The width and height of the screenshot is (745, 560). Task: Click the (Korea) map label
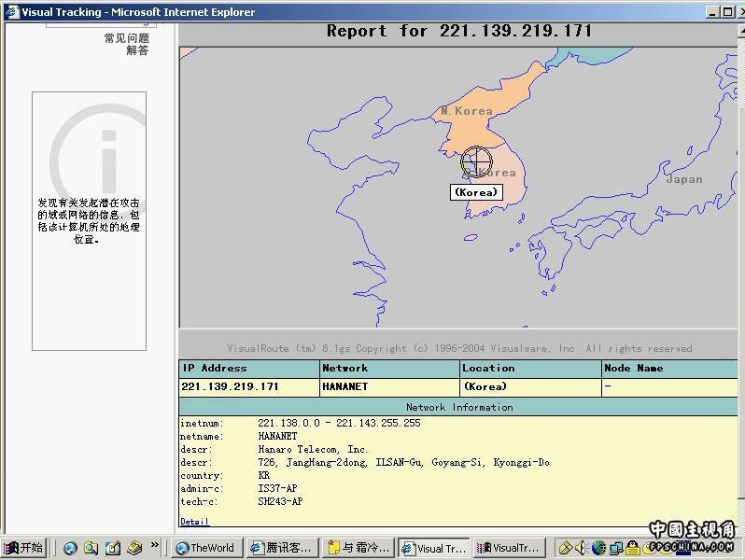[x=476, y=192]
